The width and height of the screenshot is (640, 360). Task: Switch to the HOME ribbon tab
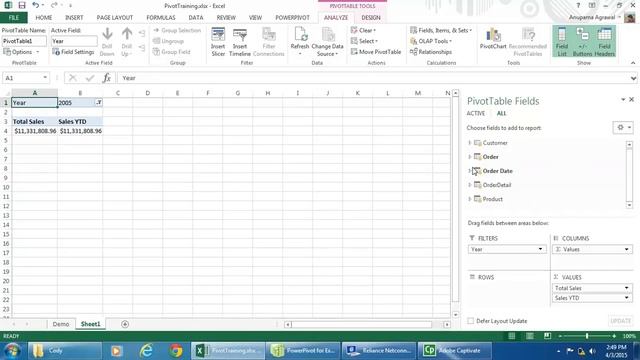(44, 18)
